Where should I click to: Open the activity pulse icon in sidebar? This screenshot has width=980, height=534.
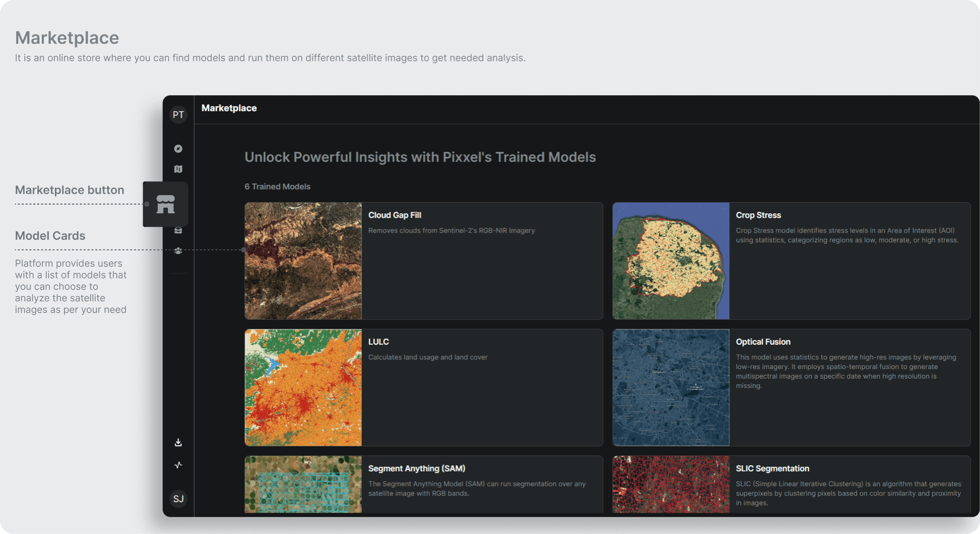pos(179,465)
